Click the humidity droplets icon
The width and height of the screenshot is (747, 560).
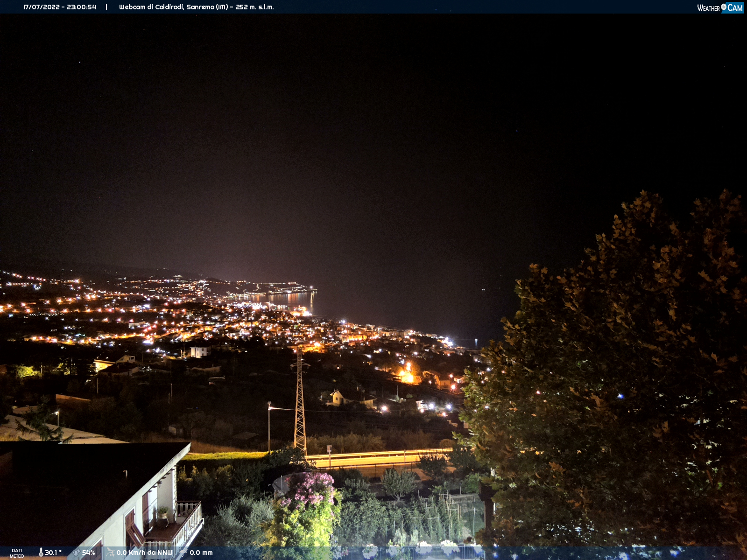tap(76, 553)
